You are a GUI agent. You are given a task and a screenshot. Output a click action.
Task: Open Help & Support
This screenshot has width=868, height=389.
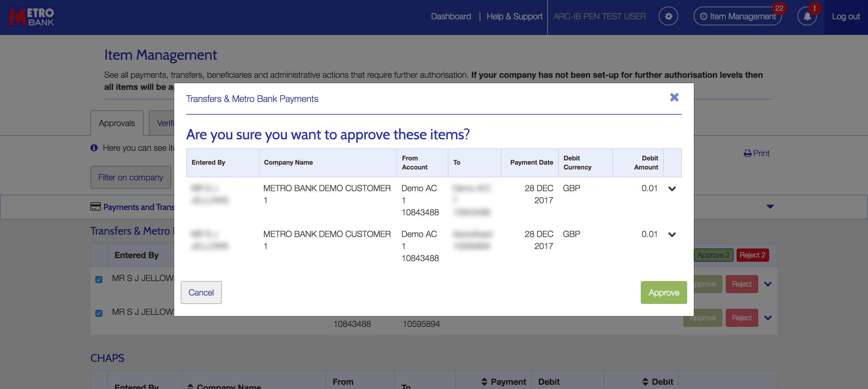[514, 16]
